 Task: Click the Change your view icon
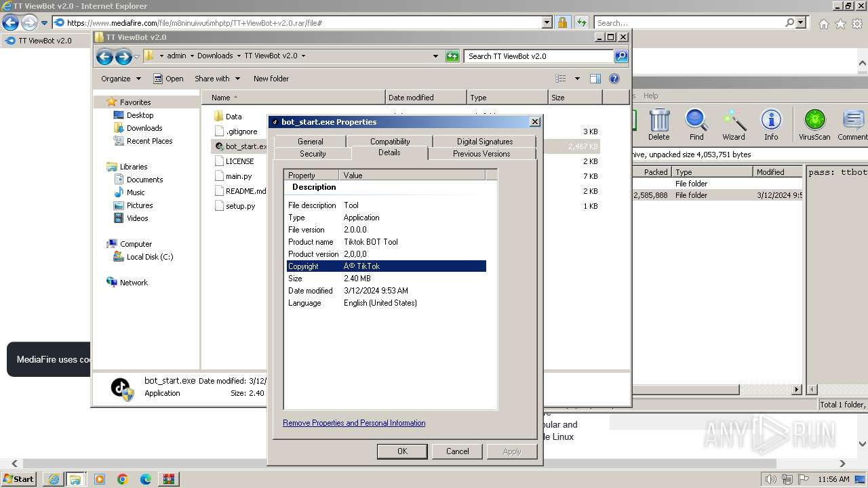561,79
